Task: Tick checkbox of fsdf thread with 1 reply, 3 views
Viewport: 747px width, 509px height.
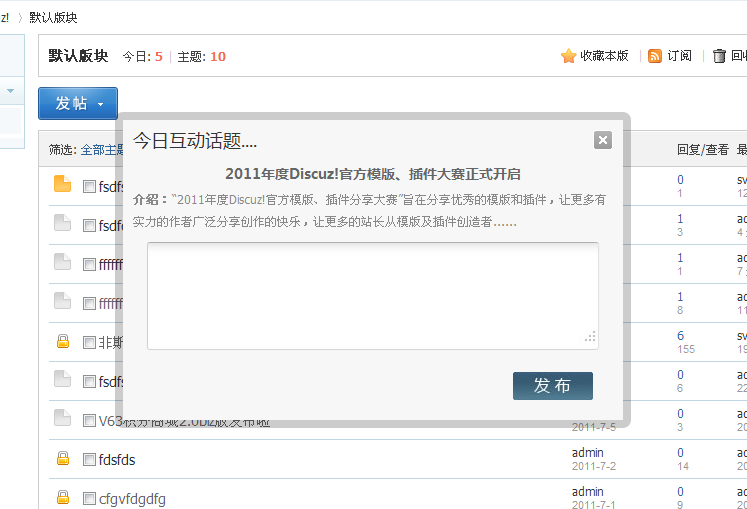Action: (89, 225)
